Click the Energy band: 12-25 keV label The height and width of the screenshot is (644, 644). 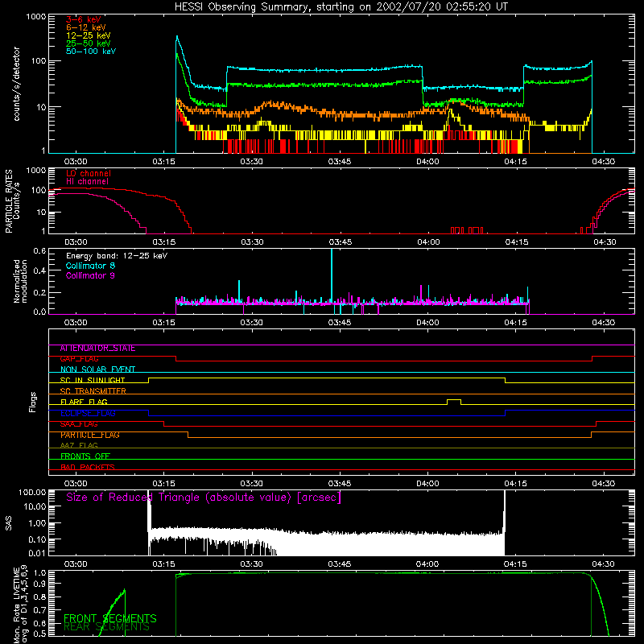pyautogui.click(x=117, y=256)
